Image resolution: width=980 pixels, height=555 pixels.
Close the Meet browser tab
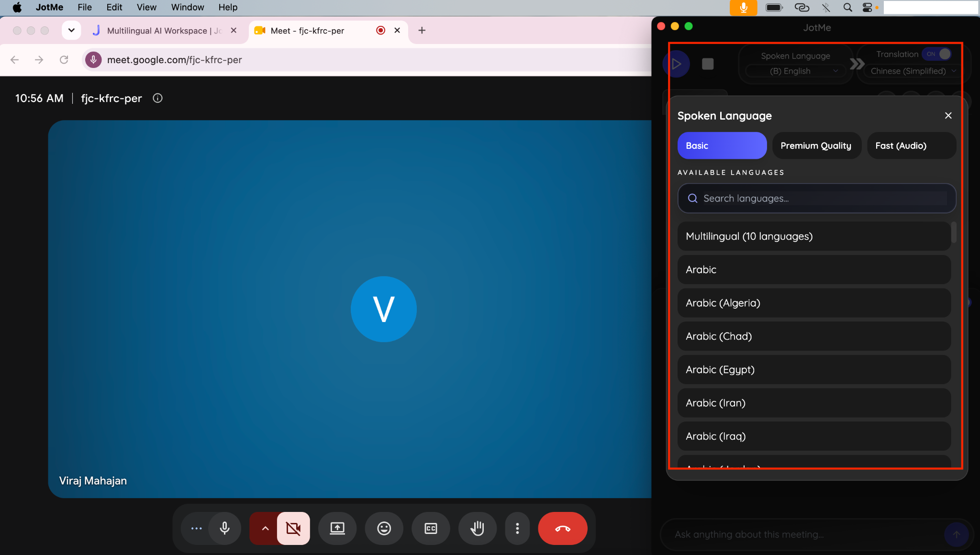tap(397, 31)
